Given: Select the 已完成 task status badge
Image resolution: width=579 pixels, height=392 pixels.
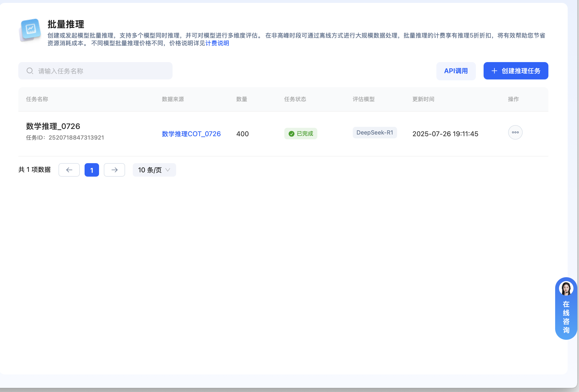Looking at the screenshot, I should click(x=301, y=134).
